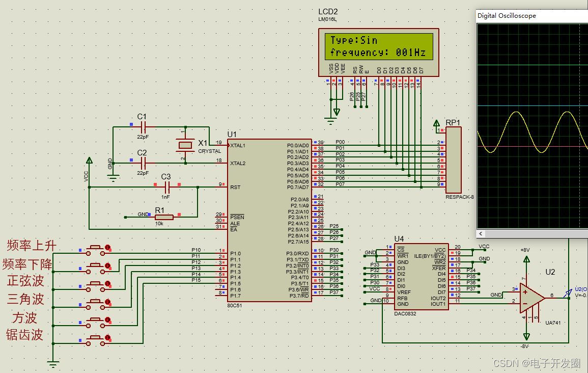Select capacitor C2 symbol
Viewport: 588px width, 373px height.
143,163
